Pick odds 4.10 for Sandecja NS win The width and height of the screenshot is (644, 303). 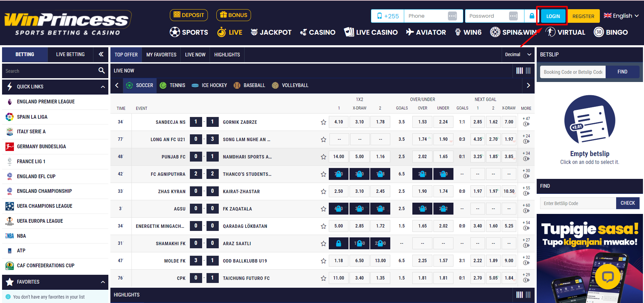tap(339, 122)
